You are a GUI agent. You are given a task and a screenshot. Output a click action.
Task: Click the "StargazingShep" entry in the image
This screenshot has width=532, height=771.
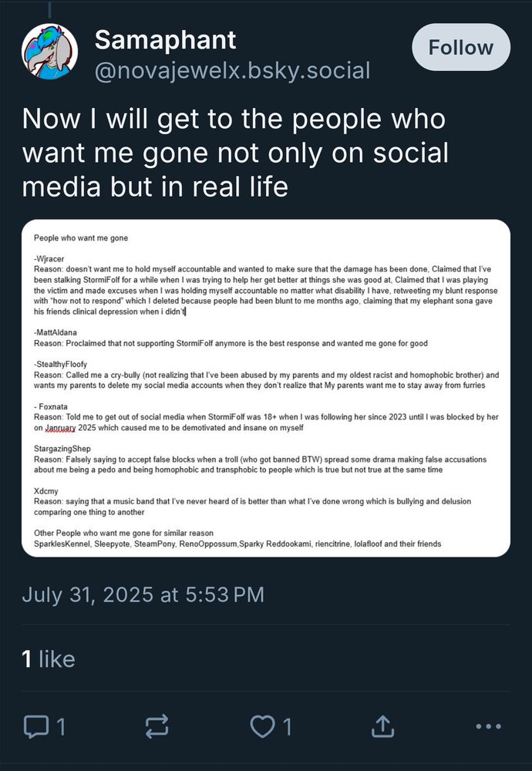coord(63,446)
